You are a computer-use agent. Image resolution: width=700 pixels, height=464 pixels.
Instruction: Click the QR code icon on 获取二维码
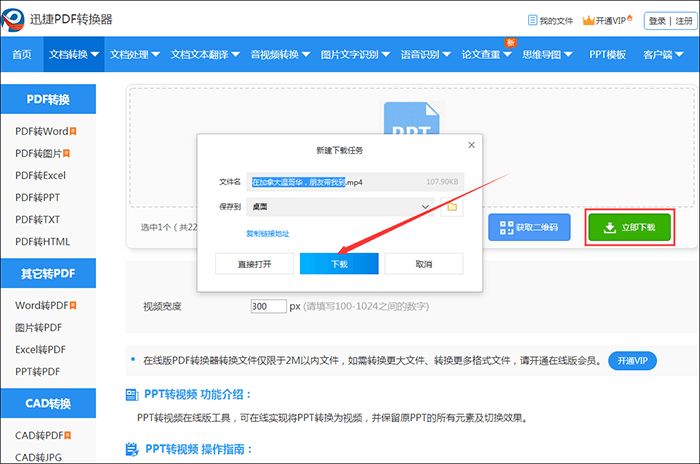pyautogui.click(x=506, y=227)
